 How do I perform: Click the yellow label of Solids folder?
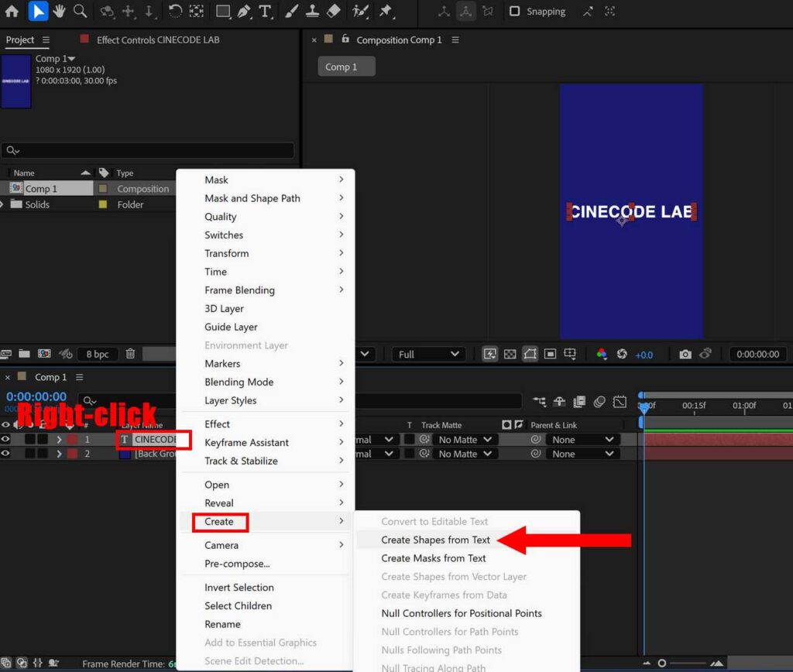(103, 204)
